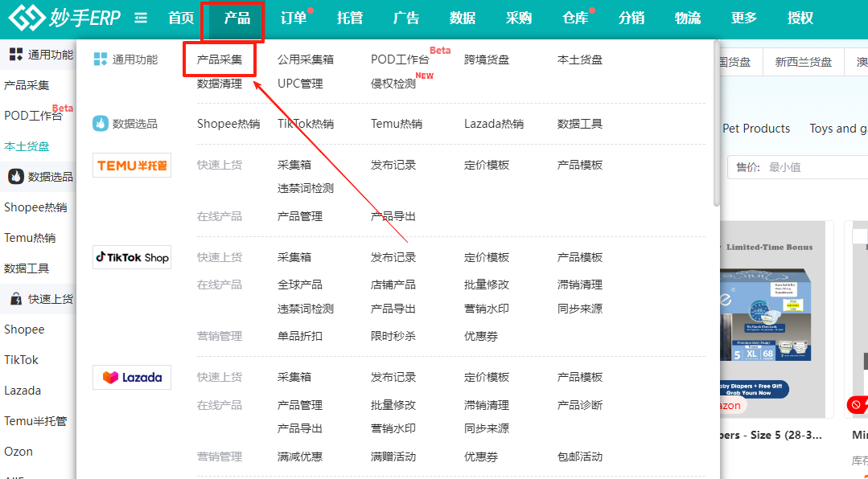Open 定价模板 in the Lazada section
This screenshot has width=868, height=479.
coord(487,377)
